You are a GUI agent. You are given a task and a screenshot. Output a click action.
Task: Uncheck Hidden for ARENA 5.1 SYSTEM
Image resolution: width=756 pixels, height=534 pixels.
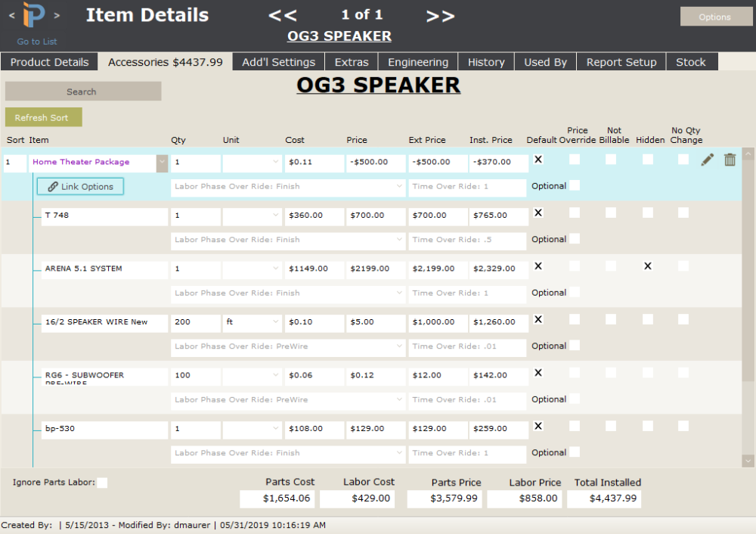pos(648,266)
